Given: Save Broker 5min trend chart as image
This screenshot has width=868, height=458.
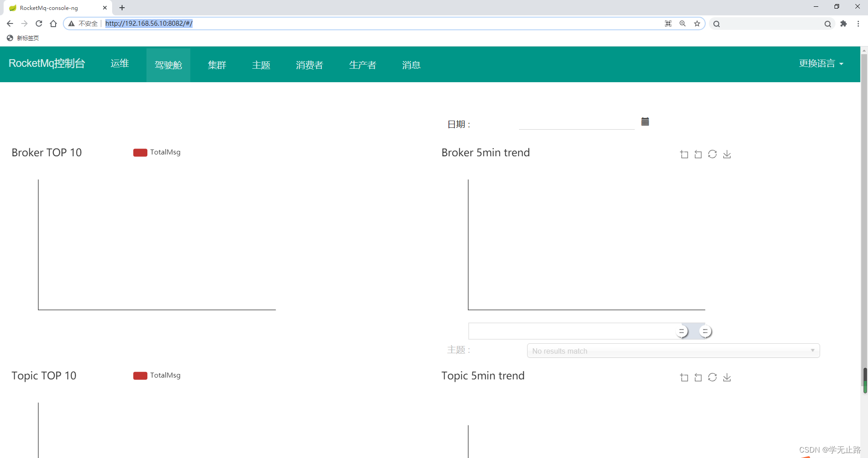Looking at the screenshot, I should pyautogui.click(x=727, y=154).
